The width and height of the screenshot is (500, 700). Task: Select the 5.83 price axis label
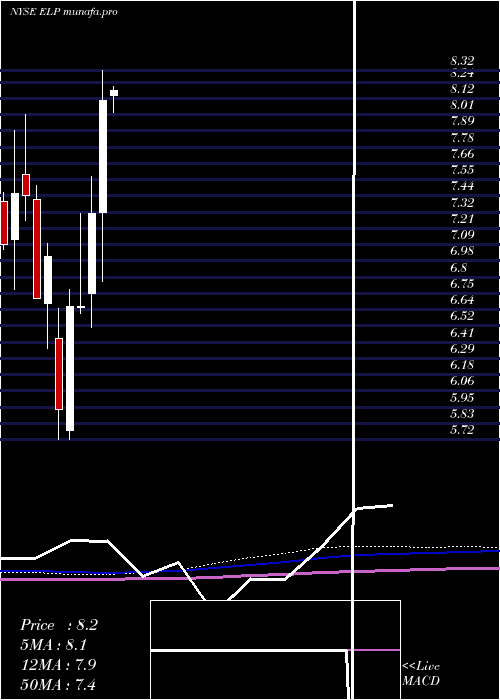click(462, 414)
